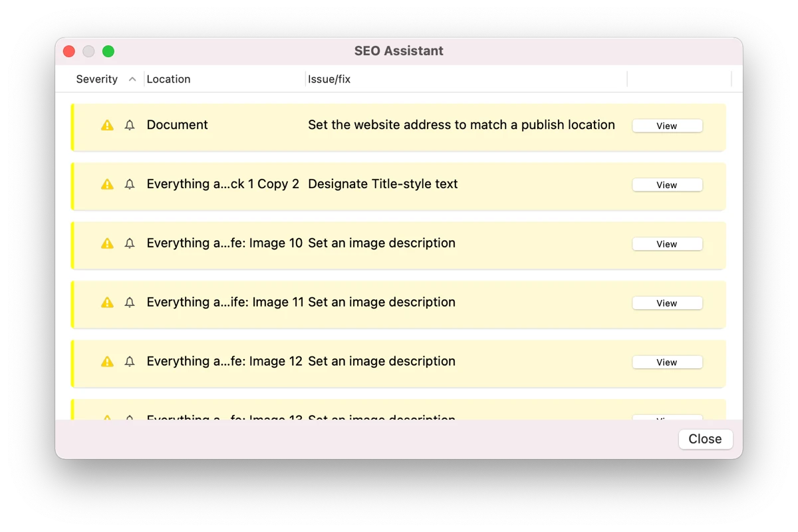Click the green zoom window button
This screenshot has height=532, width=798.
click(108, 51)
